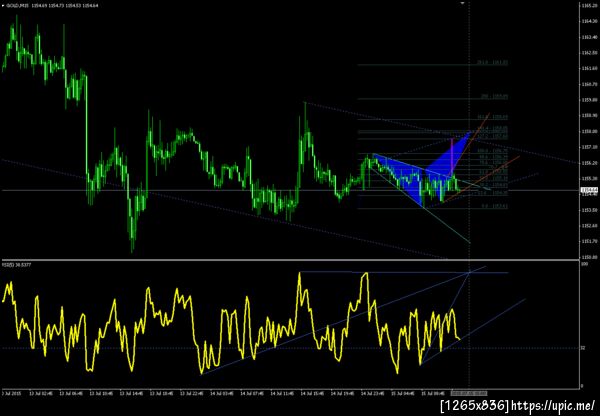Screen dimensions: 600x416
Task: Click the highlighted crosshair date label on the time axis
Action: [x=469, y=393]
